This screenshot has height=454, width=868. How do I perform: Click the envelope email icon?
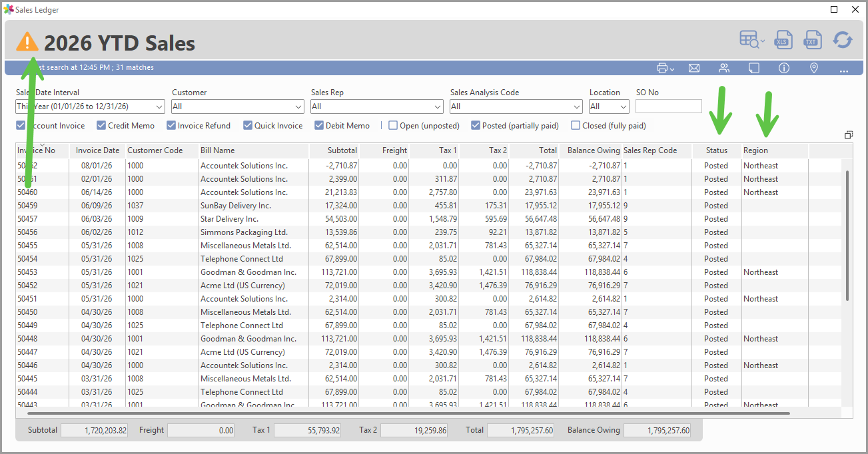[x=694, y=68]
